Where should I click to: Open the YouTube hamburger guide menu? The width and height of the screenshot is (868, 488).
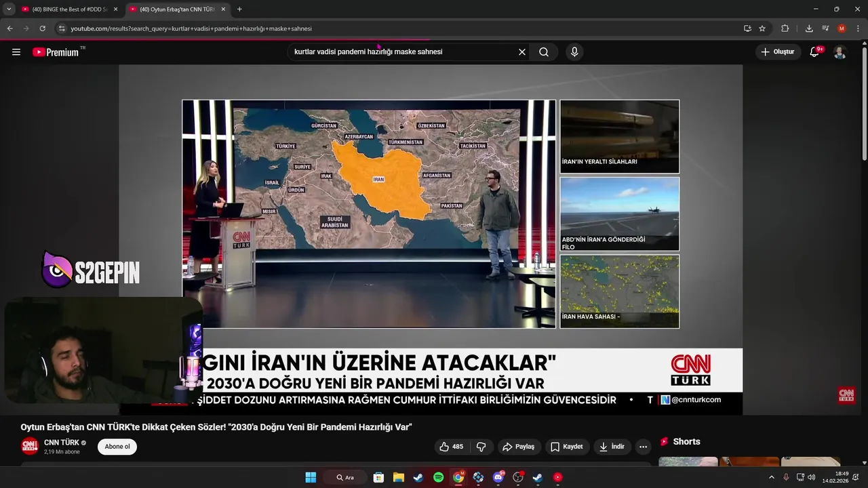coord(16,52)
